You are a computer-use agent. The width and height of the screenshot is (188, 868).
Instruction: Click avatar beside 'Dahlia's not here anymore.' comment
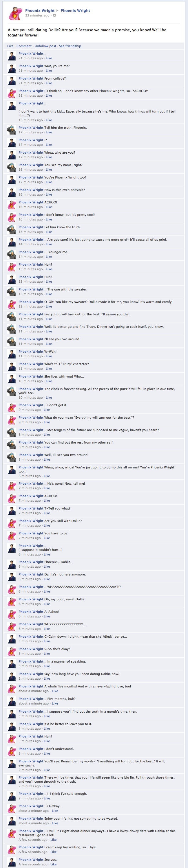click(12, 577)
